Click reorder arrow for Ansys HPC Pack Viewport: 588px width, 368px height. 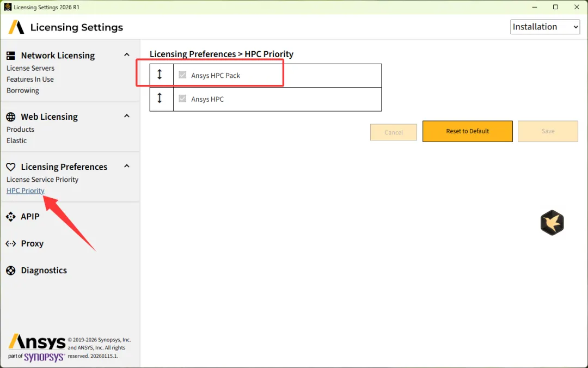(x=160, y=75)
